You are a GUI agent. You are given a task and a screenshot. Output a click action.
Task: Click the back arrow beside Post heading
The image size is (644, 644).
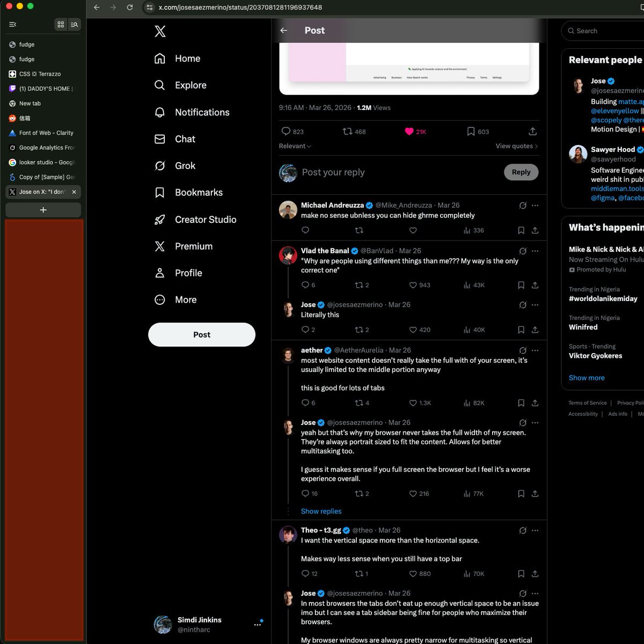[284, 31]
